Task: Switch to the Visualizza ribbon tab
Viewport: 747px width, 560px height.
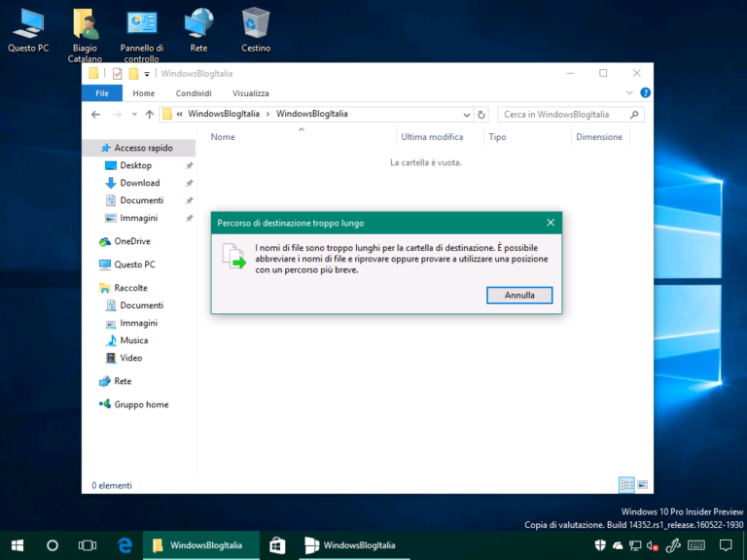Action: [251, 93]
